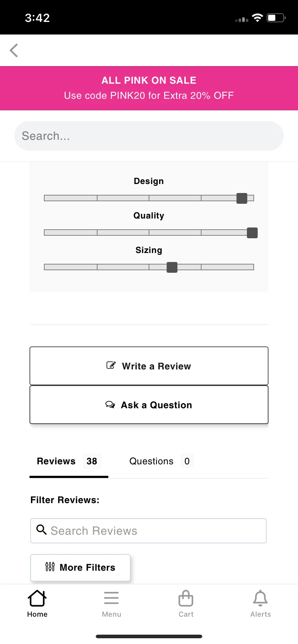Screen dimensions: 298x644
Task: Open the Menu hamburger icon
Action: (112, 598)
